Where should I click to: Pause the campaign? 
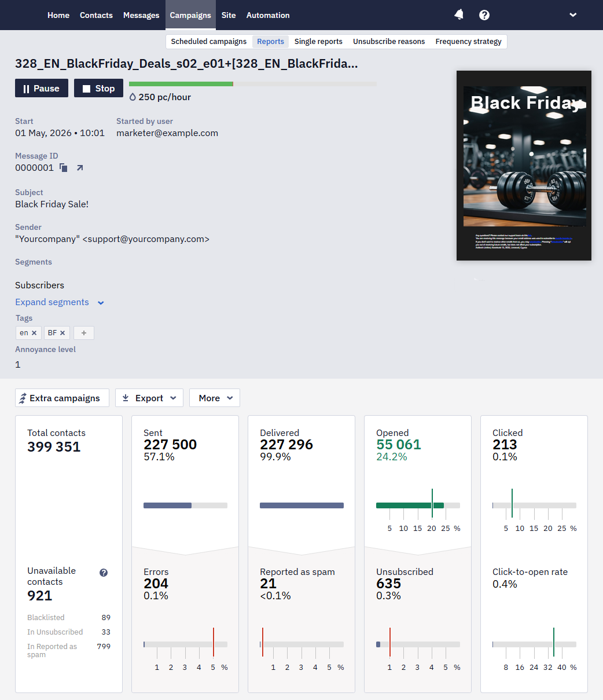pos(42,88)
